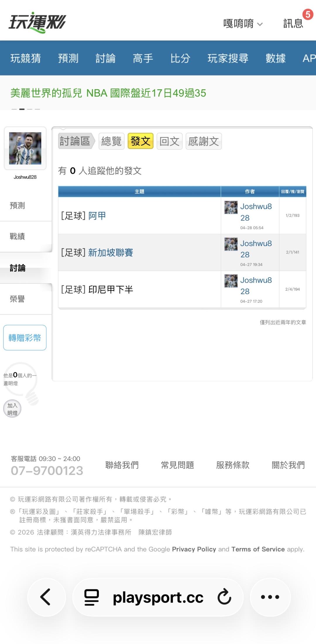The height and width of the screenshot is (644, 316).
Task: Click the 主題 column header
Action: 140,191
